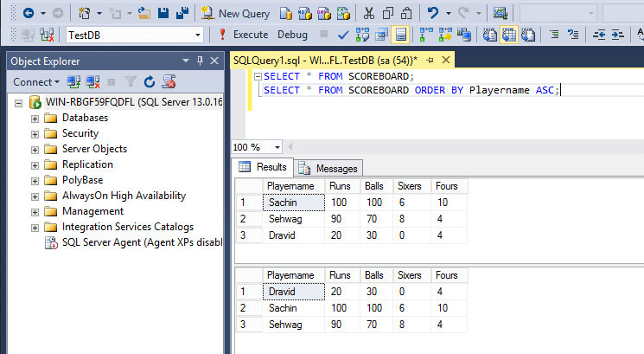Expand the Security folder
The height and width of the screenshot is (354, 644).
(x=35, y=134)
